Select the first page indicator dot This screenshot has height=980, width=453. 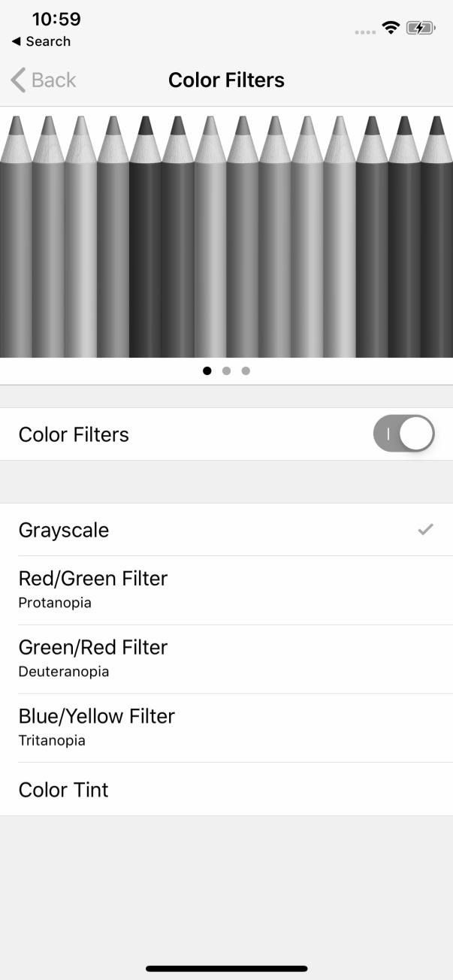207,371
